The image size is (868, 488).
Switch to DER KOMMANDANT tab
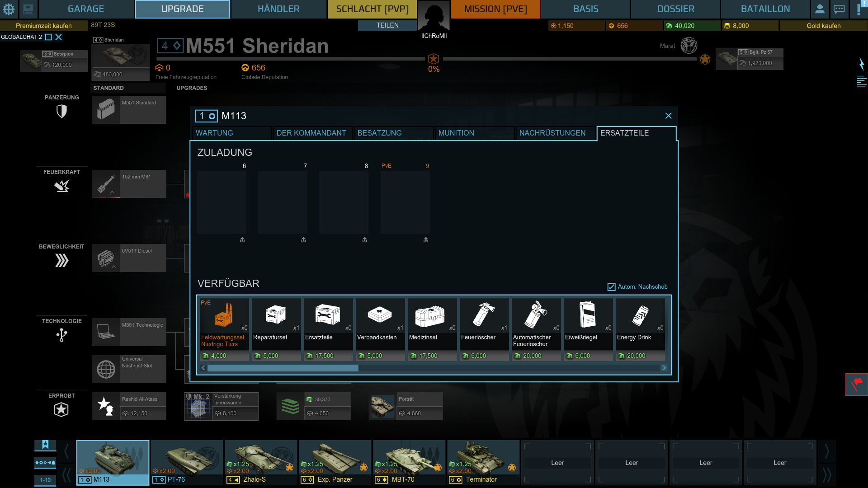pyautogui.click(x=313, y=133)
